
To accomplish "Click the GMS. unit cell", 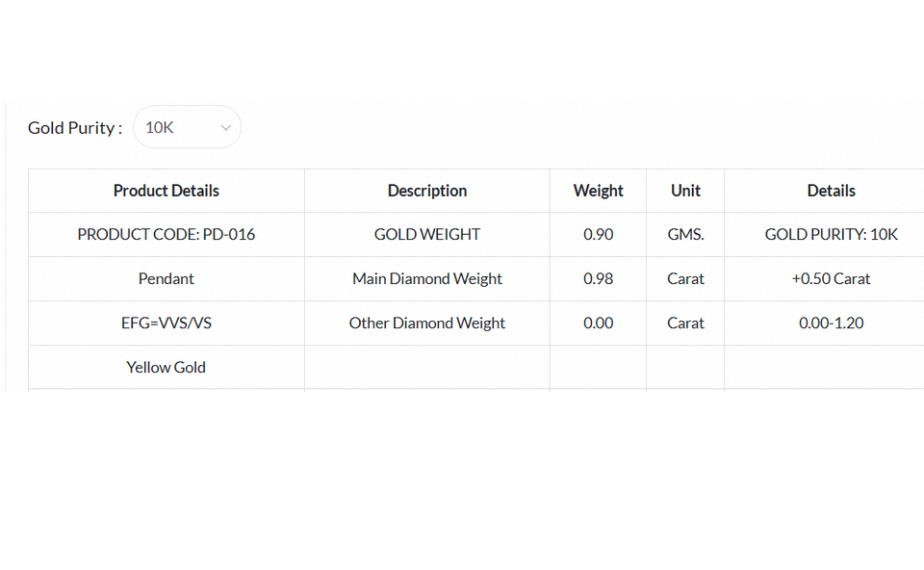I will pyautogui.click(x=685, y=234).
